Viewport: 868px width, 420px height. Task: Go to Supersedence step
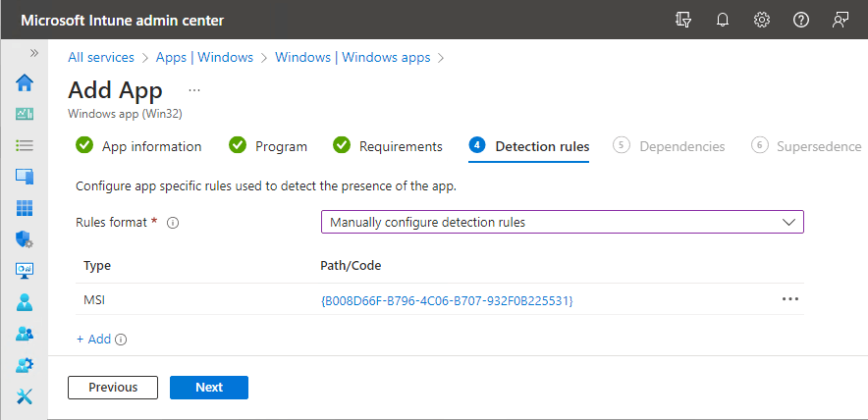[x=806, y=146]
